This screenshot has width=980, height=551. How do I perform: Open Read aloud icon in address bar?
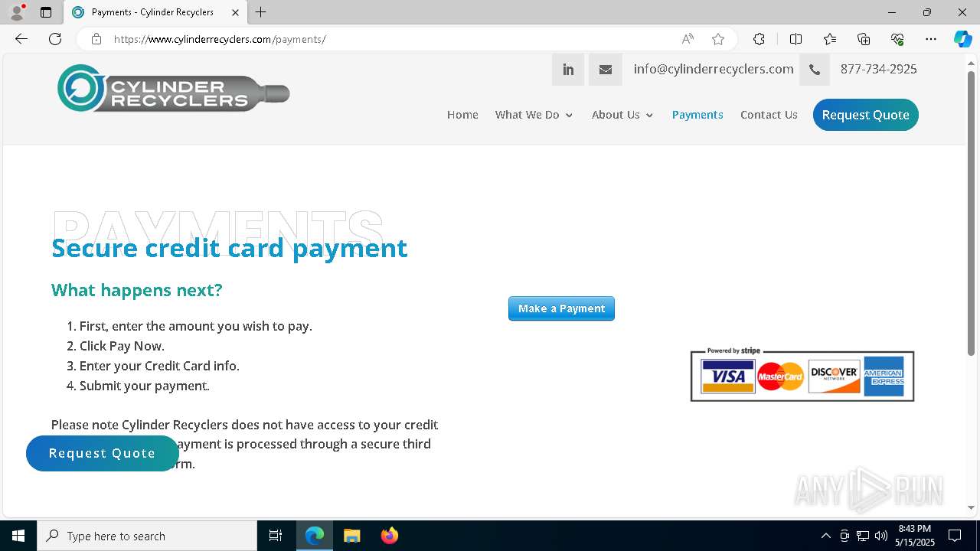688,39
